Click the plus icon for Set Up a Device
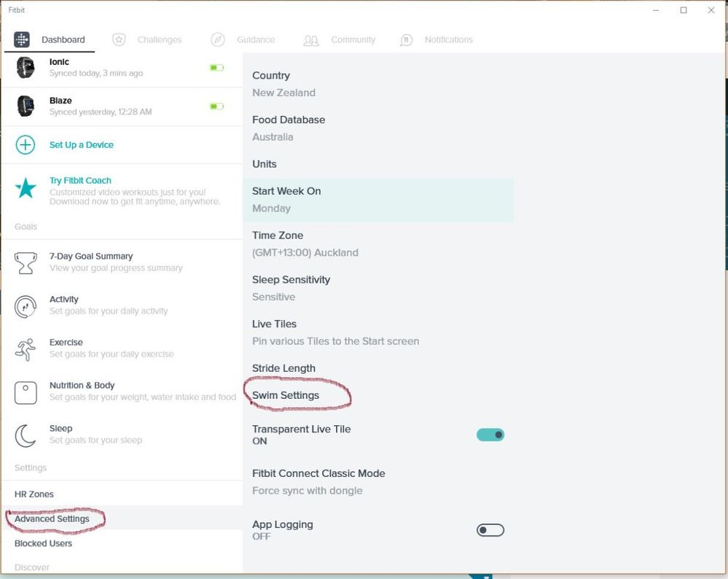The width and height of the screenshot is (728, 579). pos(26,145)
